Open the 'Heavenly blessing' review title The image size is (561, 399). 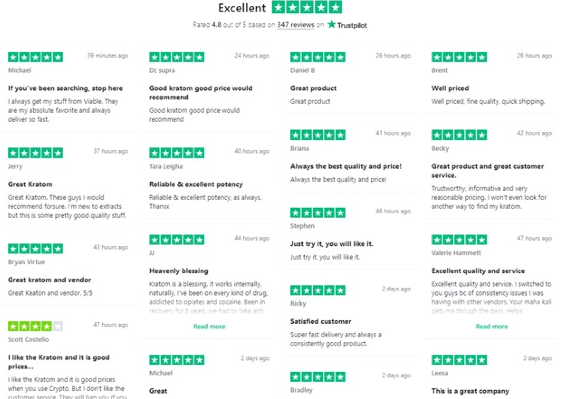[x=179, y=271]
